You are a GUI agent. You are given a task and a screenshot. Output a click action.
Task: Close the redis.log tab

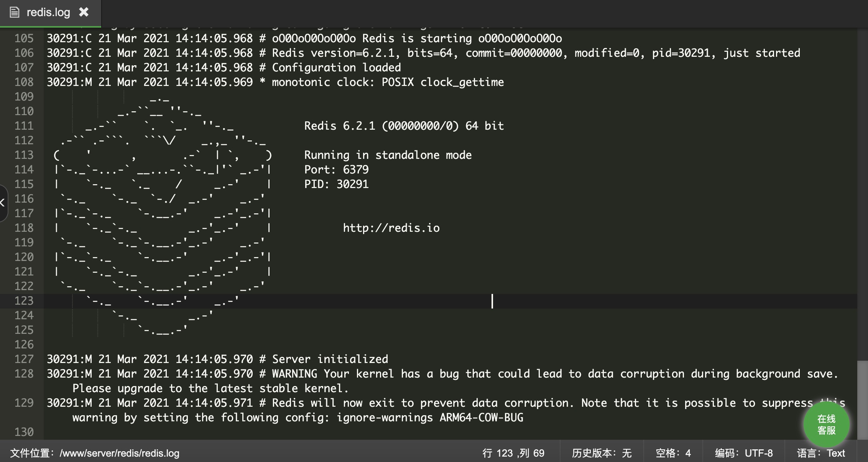click(x=84, y=12)
